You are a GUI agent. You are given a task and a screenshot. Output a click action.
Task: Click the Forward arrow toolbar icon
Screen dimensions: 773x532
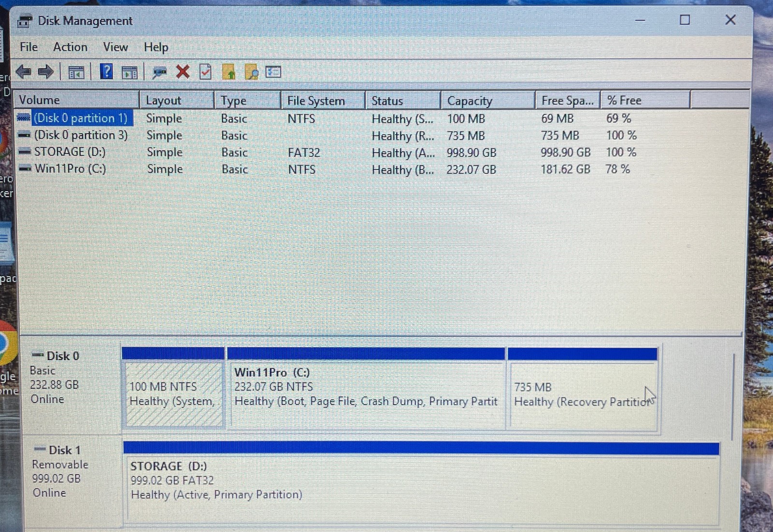[46, 72]
